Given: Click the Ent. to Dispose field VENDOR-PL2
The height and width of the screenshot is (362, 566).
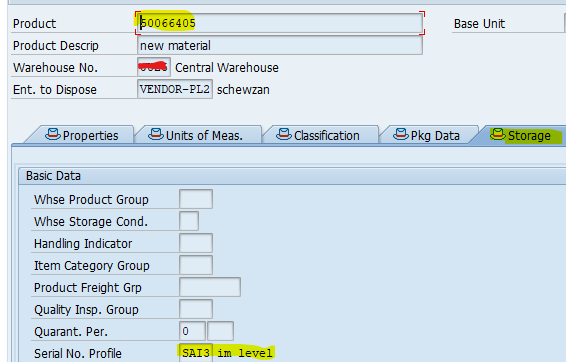Looking at the screenshot, I should tap(175, 90).
